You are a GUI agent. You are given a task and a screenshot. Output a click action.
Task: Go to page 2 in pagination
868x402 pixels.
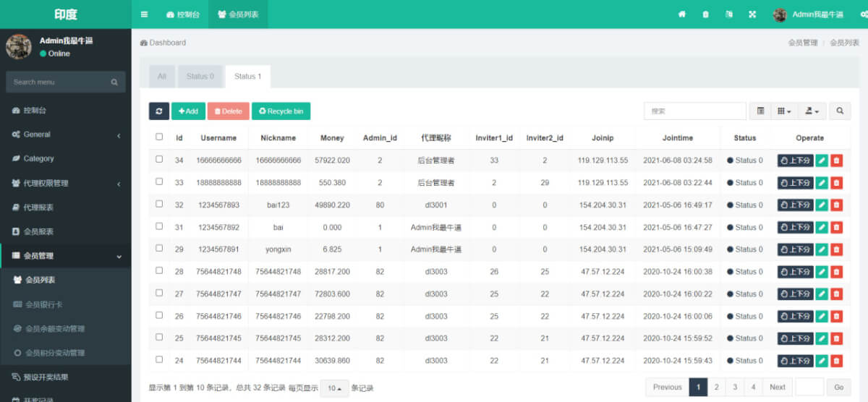click(x=716, y=388)
